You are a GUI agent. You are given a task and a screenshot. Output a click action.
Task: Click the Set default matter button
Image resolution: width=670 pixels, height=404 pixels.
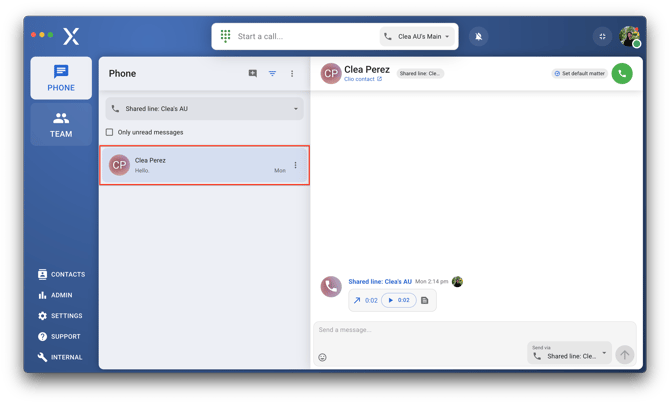[x=579, y=73]
